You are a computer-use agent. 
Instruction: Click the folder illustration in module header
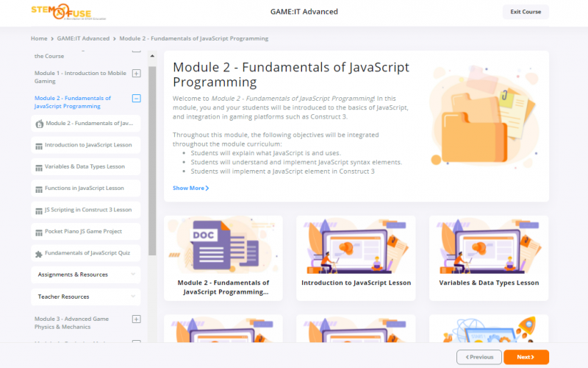(x=485, y=116)
